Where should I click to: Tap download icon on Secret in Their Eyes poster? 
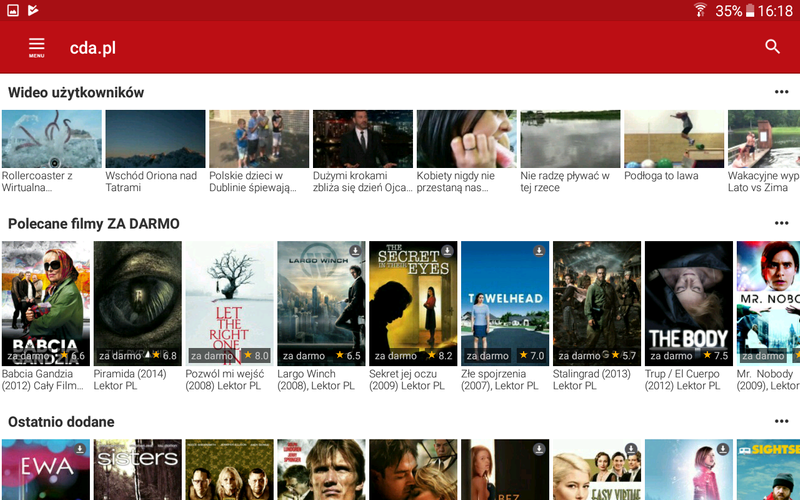click(x=447, y=251)
